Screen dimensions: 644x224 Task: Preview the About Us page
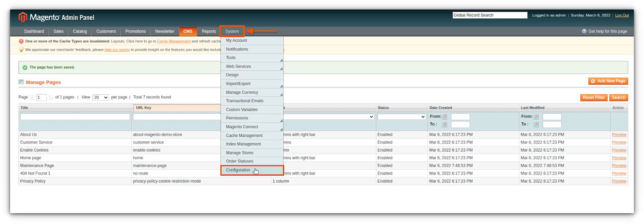coord(619,135)
